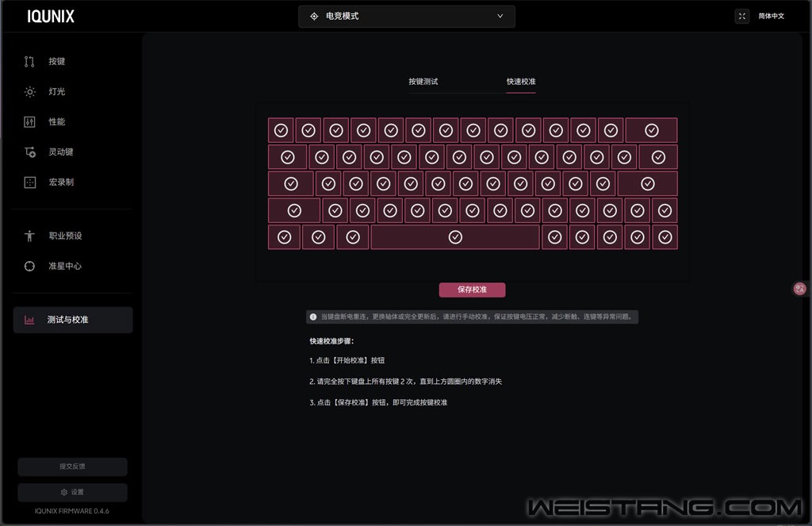Click the dropdown chevron beside 电竞模式
This screenshot has height=526, width=812.
pyautogui.click(x=500, y=16)
